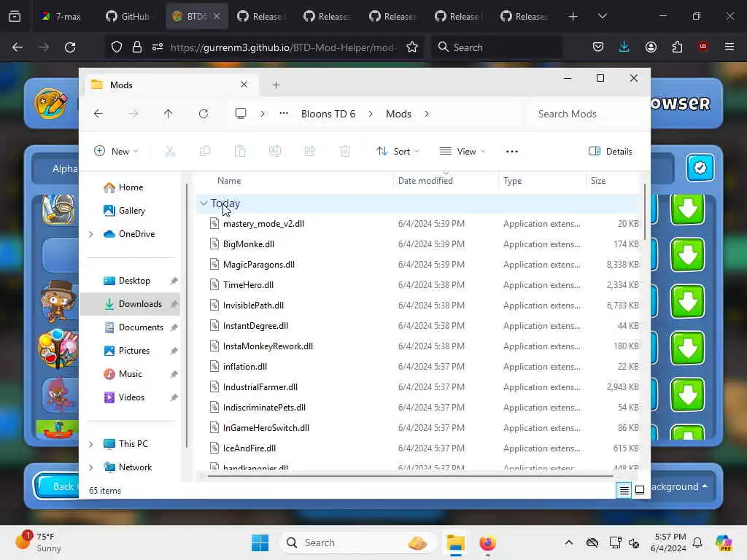Image resolution: width=747 pixels, height=560 pixels.
Task: Switch to the 7-max browser tab
Action: (x=61, y=17)
